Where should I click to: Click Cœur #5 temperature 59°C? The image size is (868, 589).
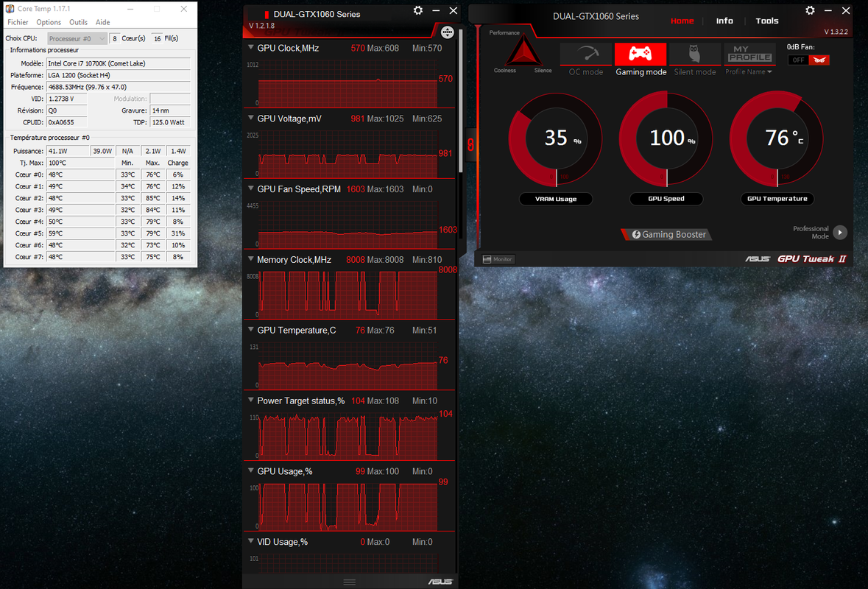[x=81, y=233]
